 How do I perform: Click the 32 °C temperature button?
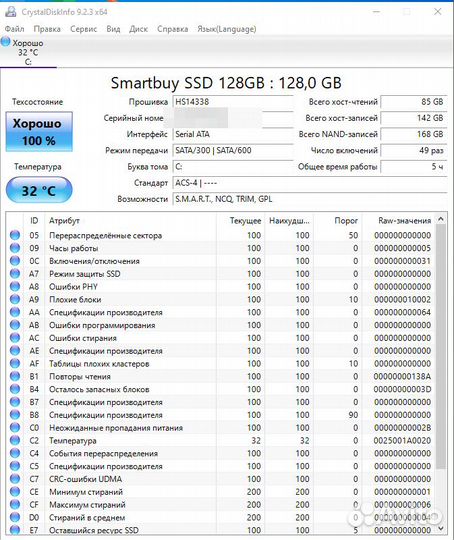click(x=39, y=190)
